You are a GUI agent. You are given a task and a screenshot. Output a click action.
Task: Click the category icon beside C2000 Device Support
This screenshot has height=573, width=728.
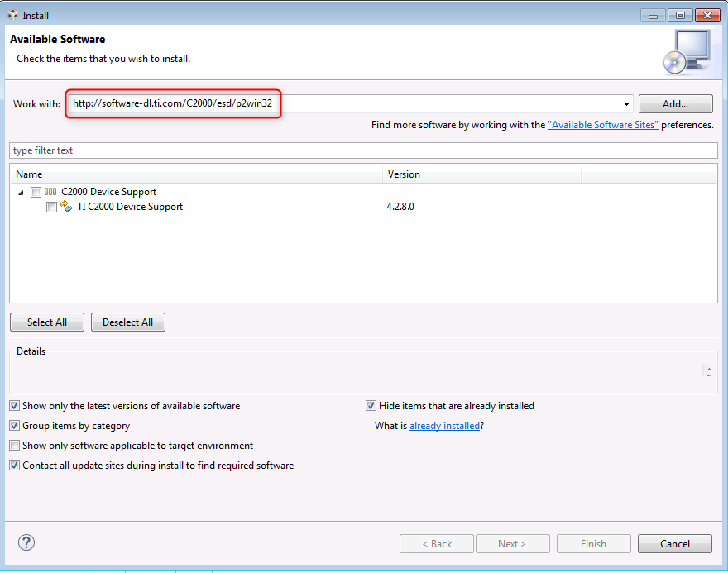tap(51, 191)
